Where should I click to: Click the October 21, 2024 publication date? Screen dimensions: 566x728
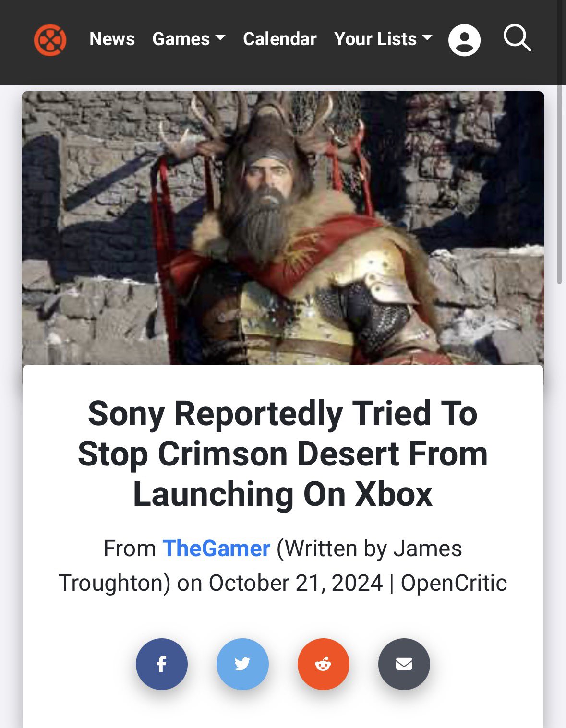(296, 583)
